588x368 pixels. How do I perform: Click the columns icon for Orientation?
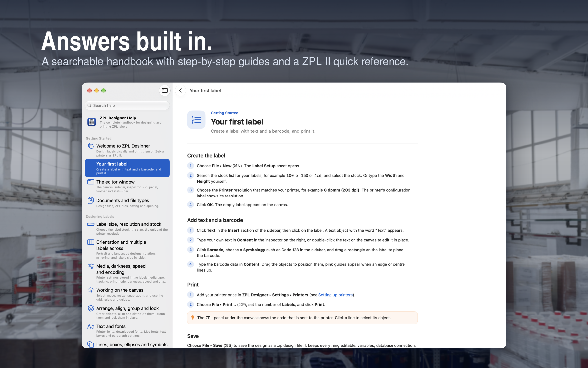tap(91, 242)
